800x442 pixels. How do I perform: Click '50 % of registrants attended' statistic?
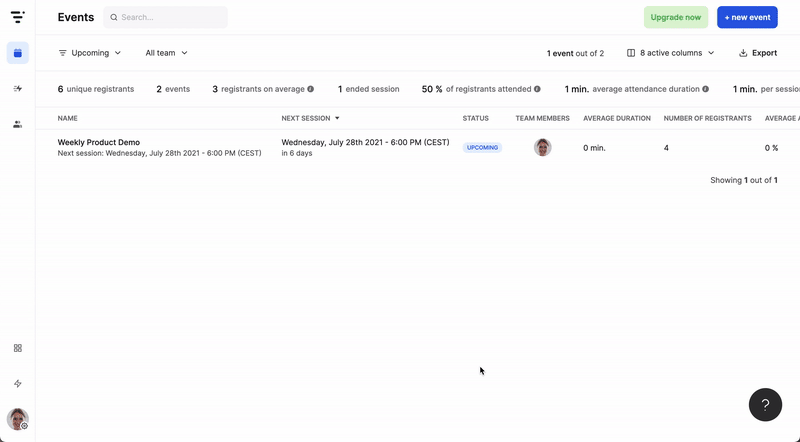click(476, 89)
